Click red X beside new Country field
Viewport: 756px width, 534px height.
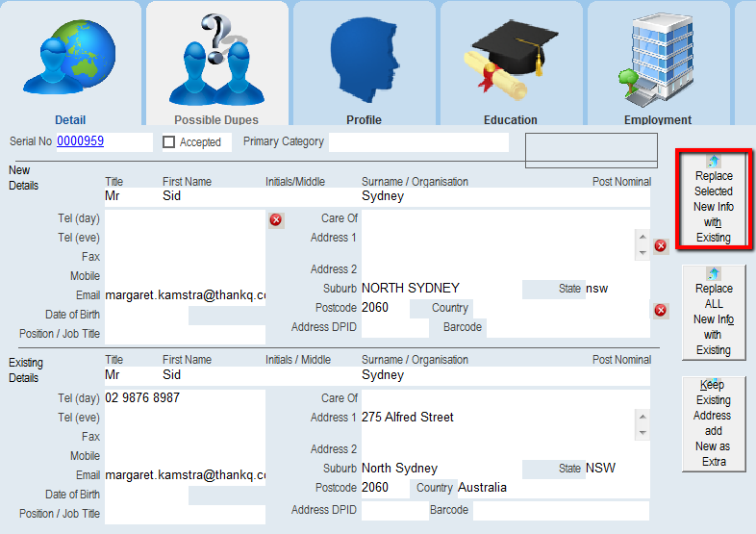(x=661, y=310)
